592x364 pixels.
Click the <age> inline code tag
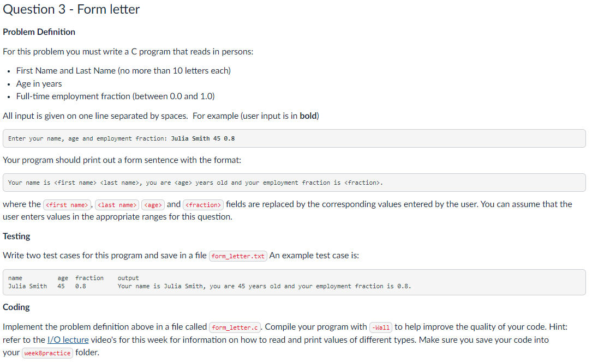pos(153,205)
